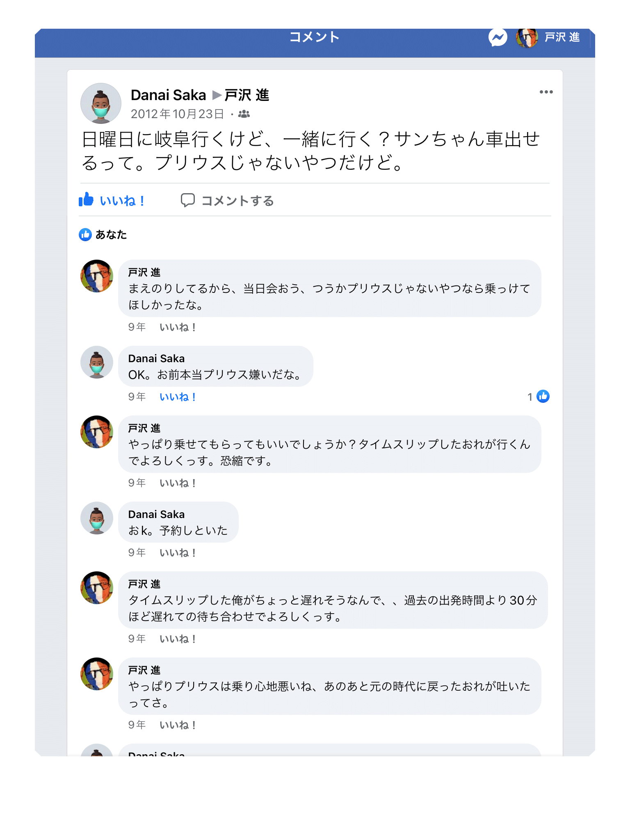Click 戸沢 進's profile picture in the header

click(x=527, y=38)
